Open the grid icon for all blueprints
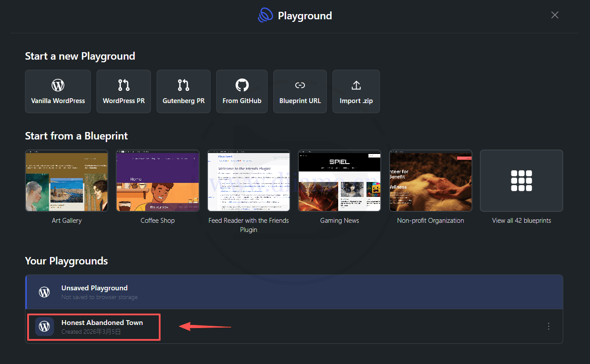 click(521, 181)
